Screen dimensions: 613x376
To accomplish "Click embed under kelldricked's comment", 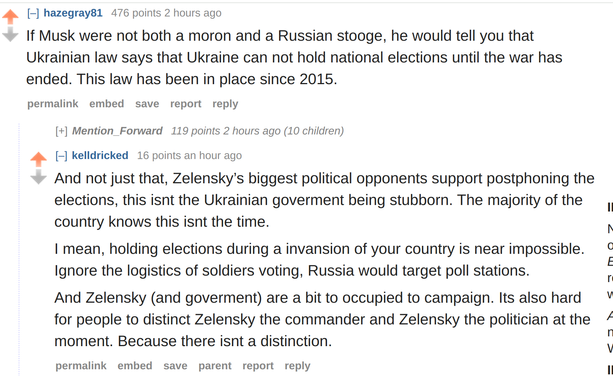I will coord(135,365).
